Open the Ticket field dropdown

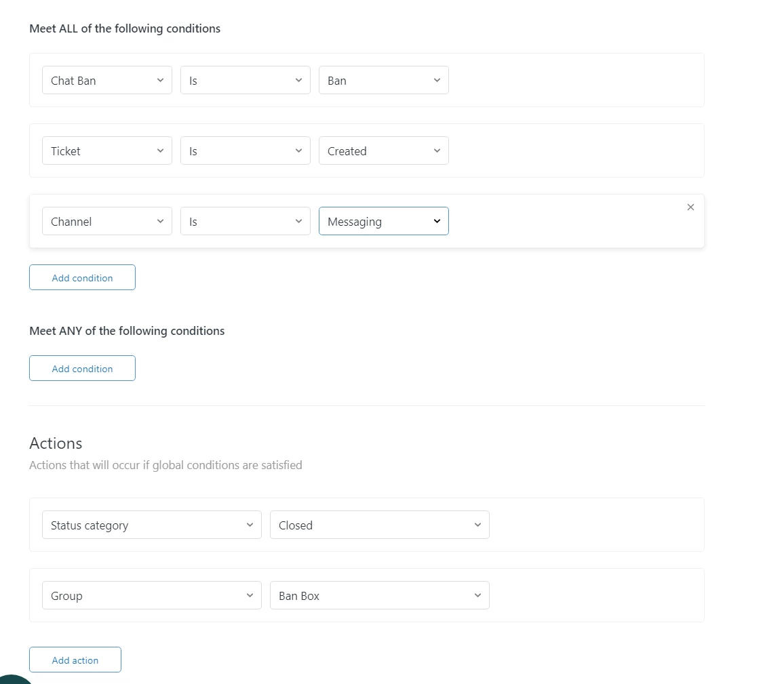[106, 150]
